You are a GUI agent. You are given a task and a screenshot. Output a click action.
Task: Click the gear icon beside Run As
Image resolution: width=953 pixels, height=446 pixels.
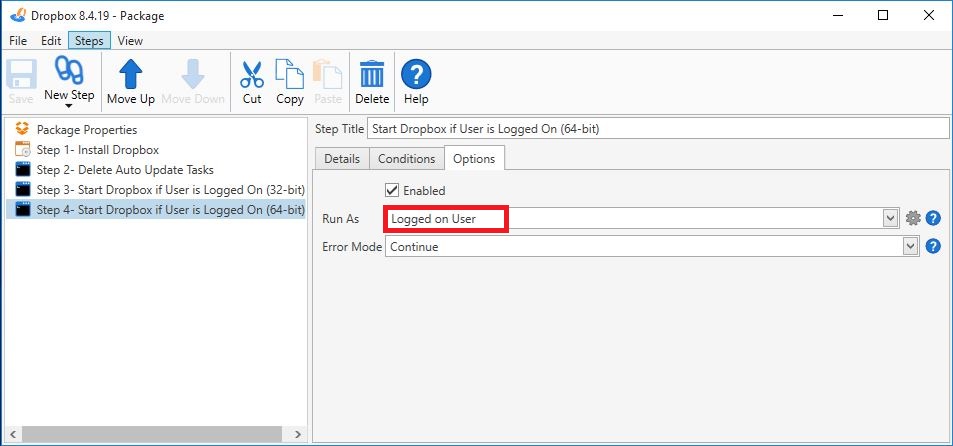tap(913, 218)
